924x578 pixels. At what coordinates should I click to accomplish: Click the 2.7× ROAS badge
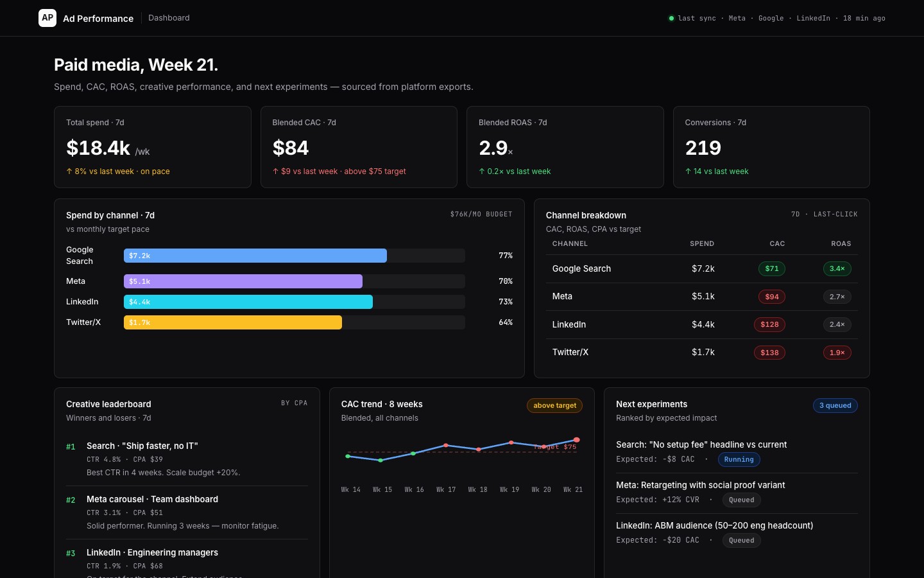click(837, 297)
